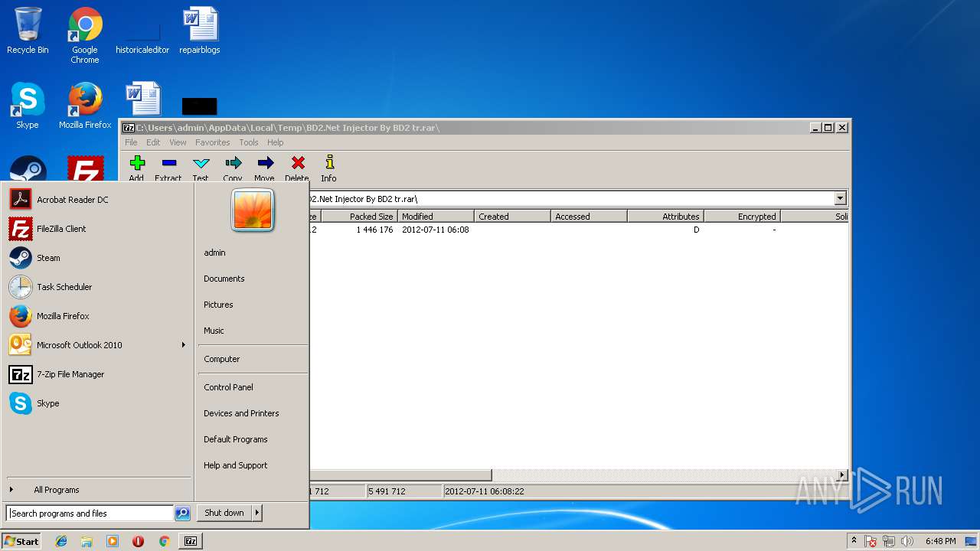
Task: Open Documents from the Start menu
Action: pos(224,279)
